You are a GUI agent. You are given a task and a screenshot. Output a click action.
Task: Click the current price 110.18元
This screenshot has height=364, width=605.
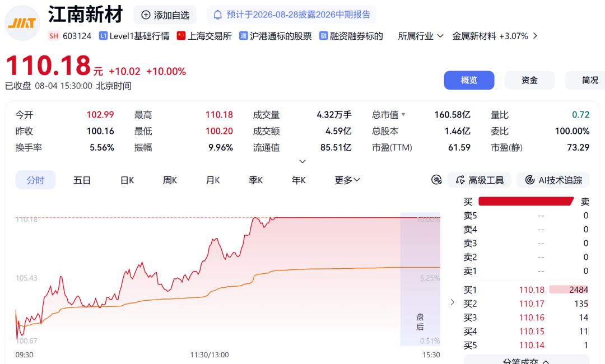pyautogui.click(x=54, y=65)
